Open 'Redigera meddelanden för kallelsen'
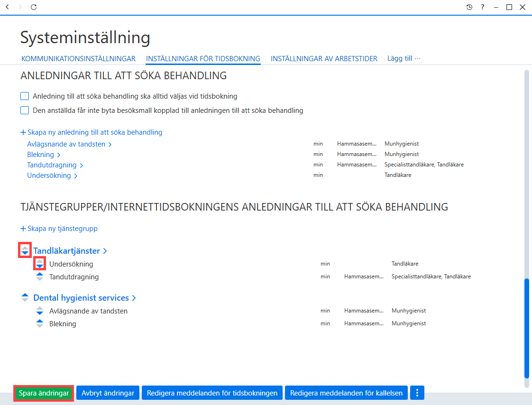The height and width of the screenshot is (405, 532). 347,393
